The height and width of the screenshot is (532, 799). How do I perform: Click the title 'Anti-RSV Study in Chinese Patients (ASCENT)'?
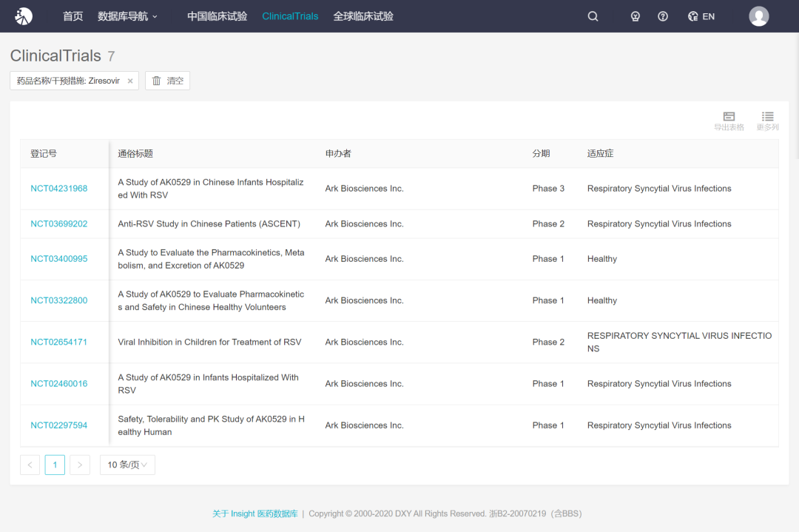pos(209,223)
